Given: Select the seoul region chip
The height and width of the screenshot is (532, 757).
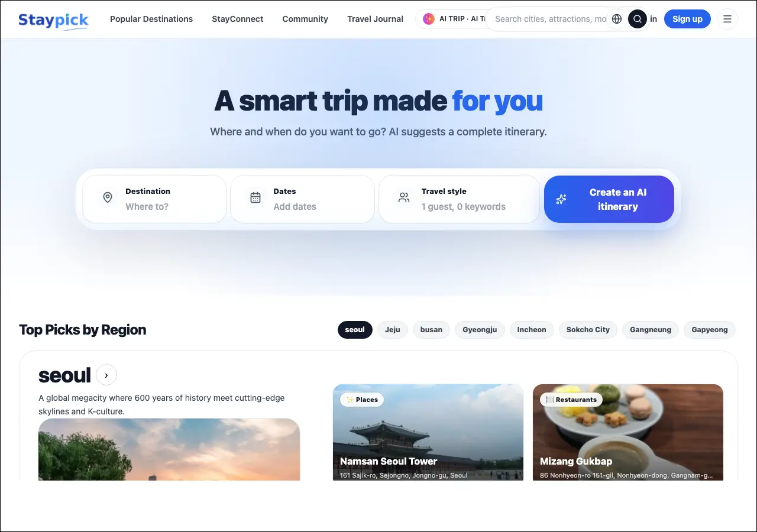Looking at the screenshot, I should click(x=355, y=330).
